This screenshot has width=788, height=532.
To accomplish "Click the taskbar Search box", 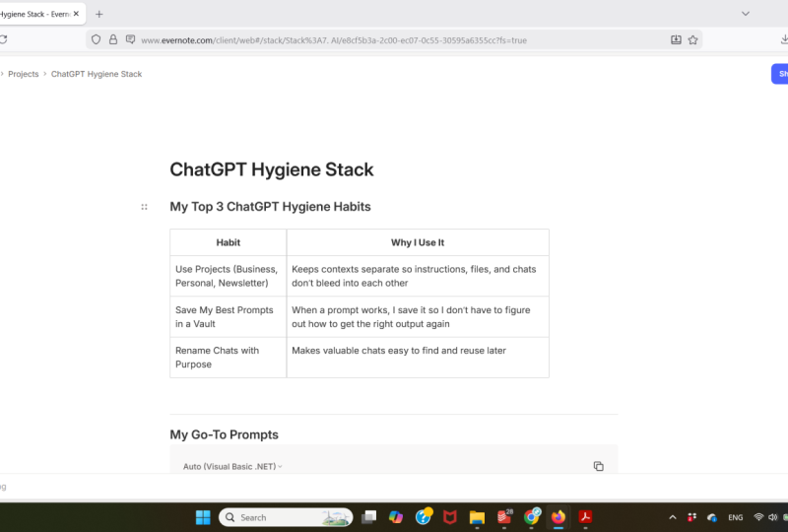I will click(286, 517).
